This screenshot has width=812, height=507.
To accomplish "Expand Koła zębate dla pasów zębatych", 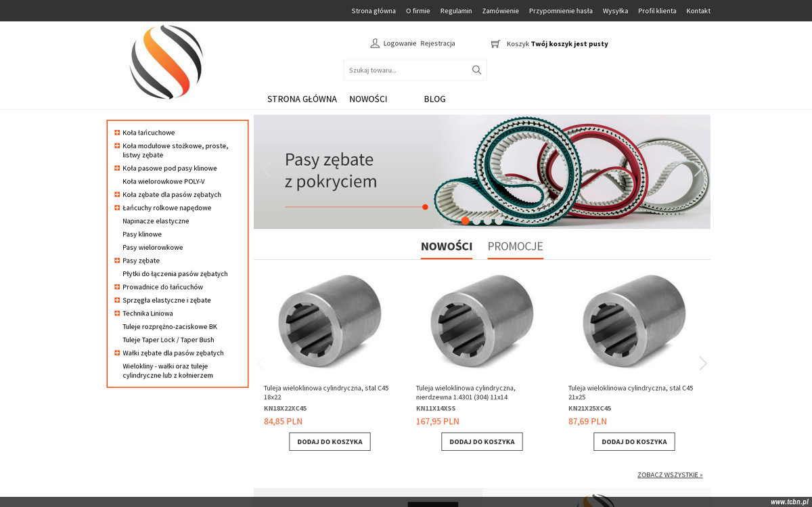I will tap(117, 194).
